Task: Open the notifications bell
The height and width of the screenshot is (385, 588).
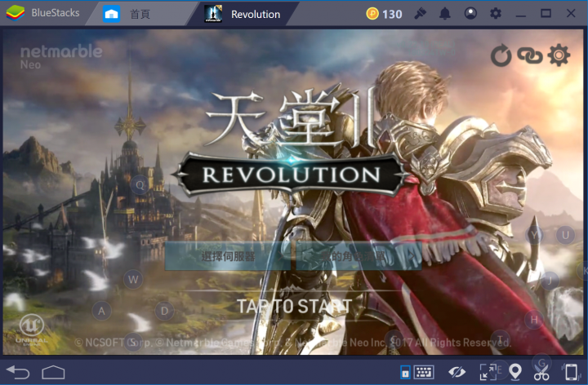Action: (445, 14)
